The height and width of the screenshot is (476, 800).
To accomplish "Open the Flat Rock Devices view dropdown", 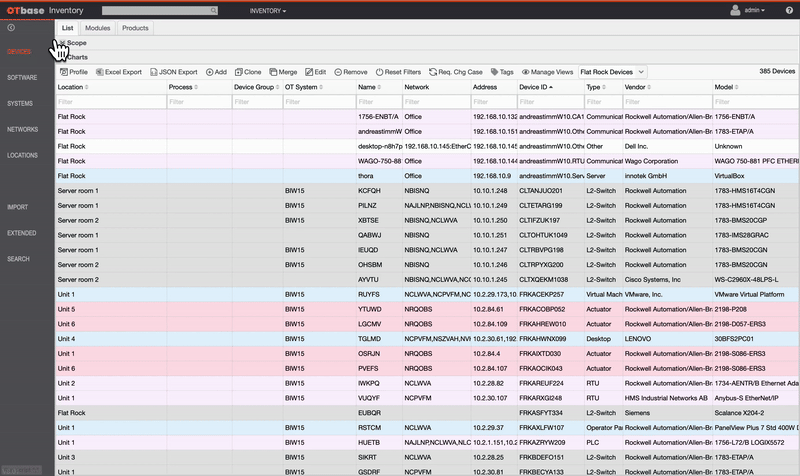I will pos(612,72).
